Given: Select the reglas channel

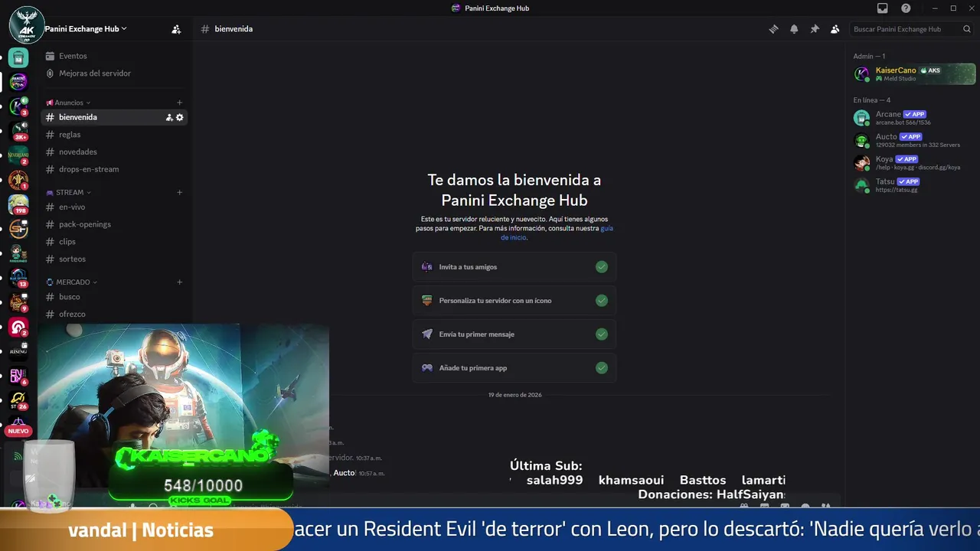Looking at the screenshot, I should tap(115, 135).
